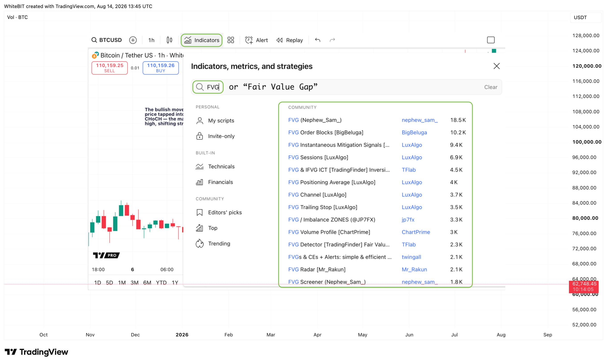Select the 1D range button
607x364 pixels.
(x=98, y=283)
